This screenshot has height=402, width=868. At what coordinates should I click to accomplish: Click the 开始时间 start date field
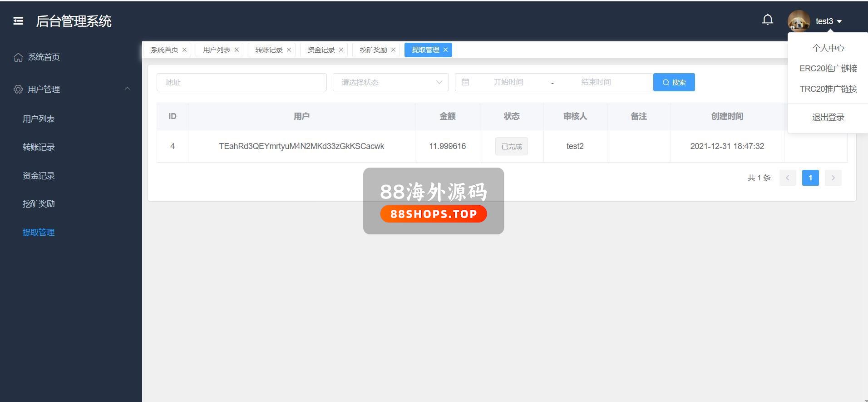coord(508,82)
